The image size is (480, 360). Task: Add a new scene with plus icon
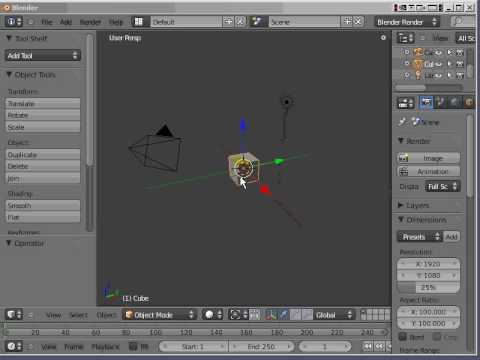347,22
